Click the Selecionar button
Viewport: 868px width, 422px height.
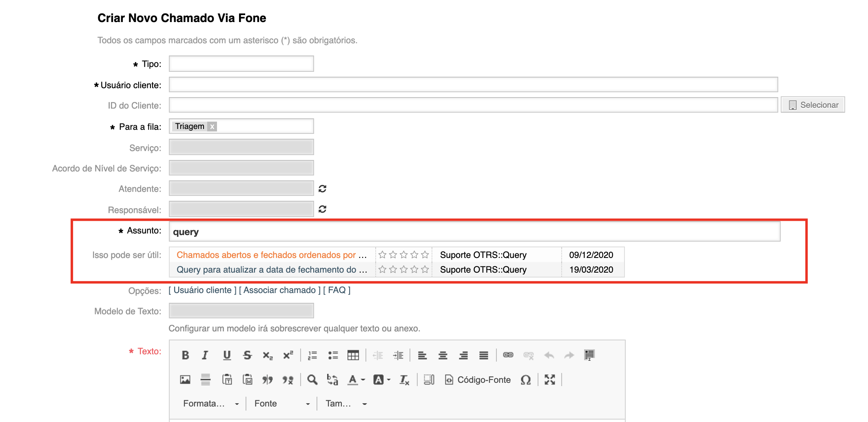tap(813, 105)
